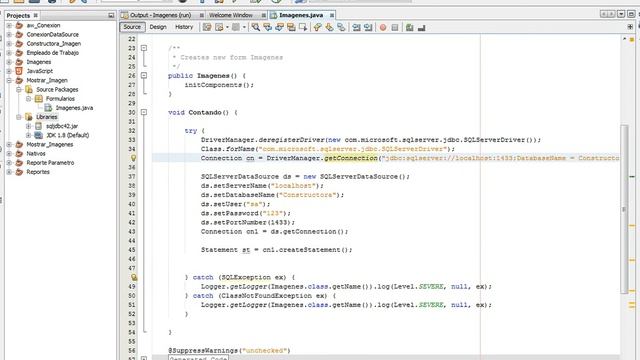Close the Output - Imagenes (run) tab

tap(202, 15)
